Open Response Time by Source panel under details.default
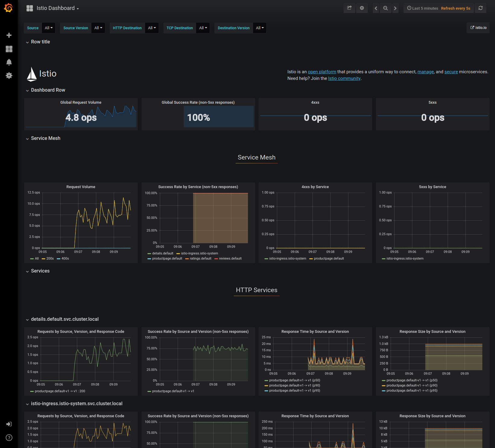 coord(315,332)
